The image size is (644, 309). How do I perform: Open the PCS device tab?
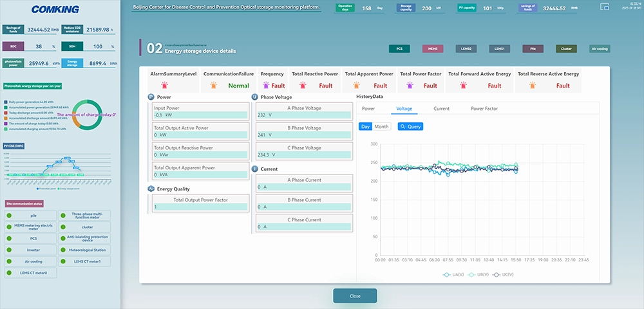(x=399, y=49)
